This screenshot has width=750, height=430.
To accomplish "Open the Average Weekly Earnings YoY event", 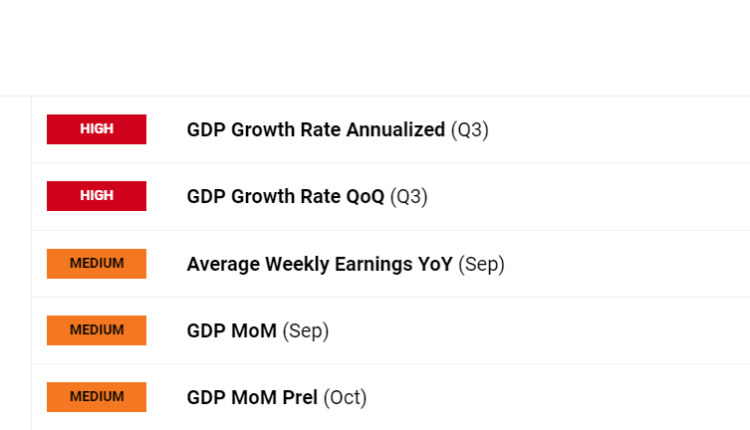I will click(319, 264).
